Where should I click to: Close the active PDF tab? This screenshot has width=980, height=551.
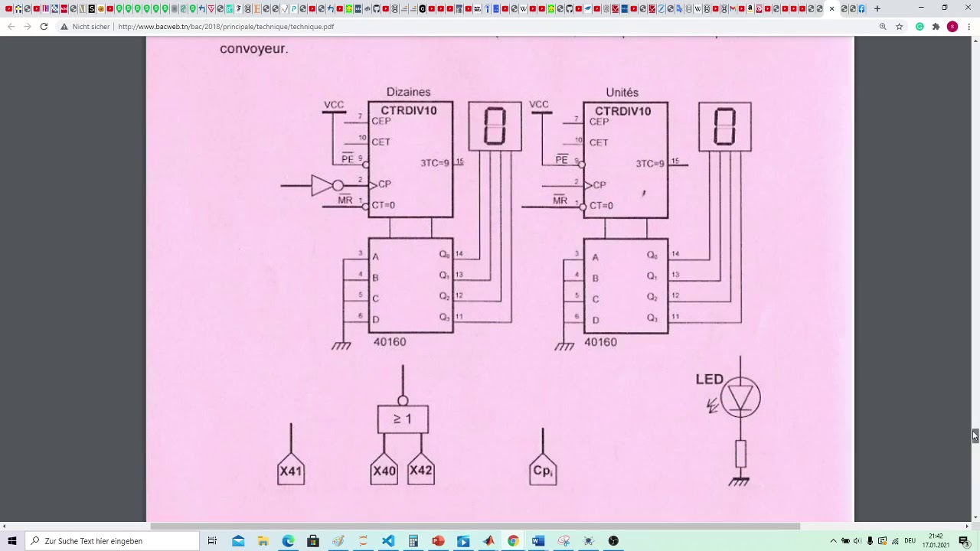(832, 8)
